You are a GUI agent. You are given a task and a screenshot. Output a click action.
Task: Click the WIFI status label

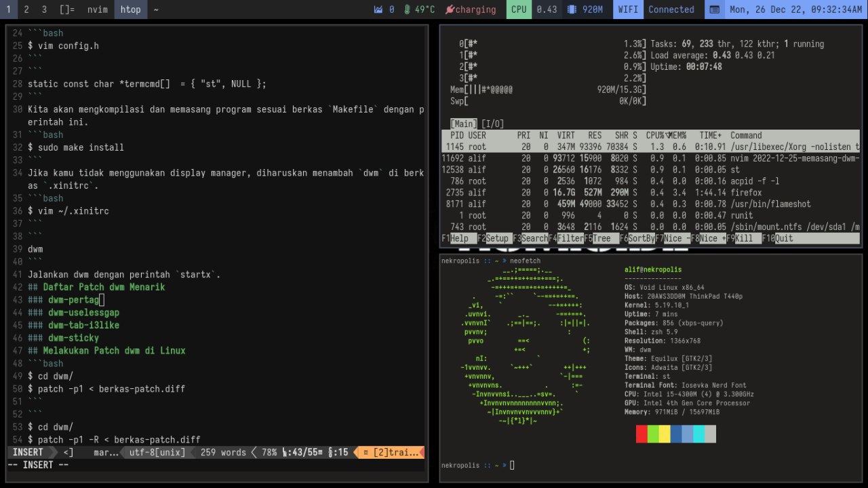(x=628, y=10)
